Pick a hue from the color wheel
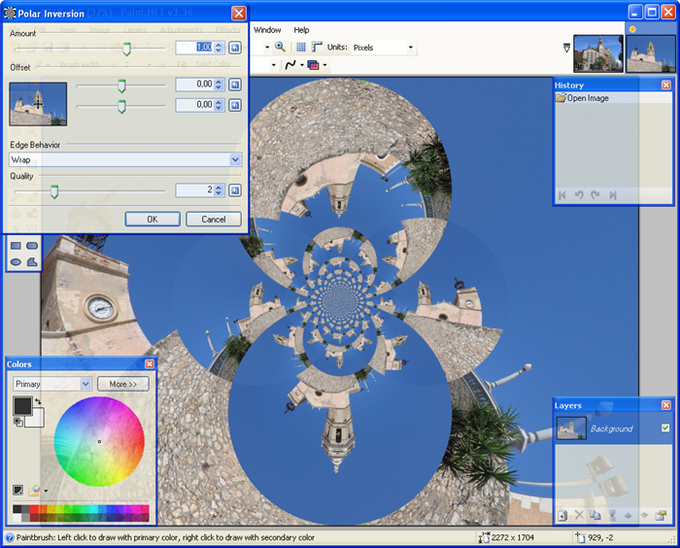 coord(99,441)
